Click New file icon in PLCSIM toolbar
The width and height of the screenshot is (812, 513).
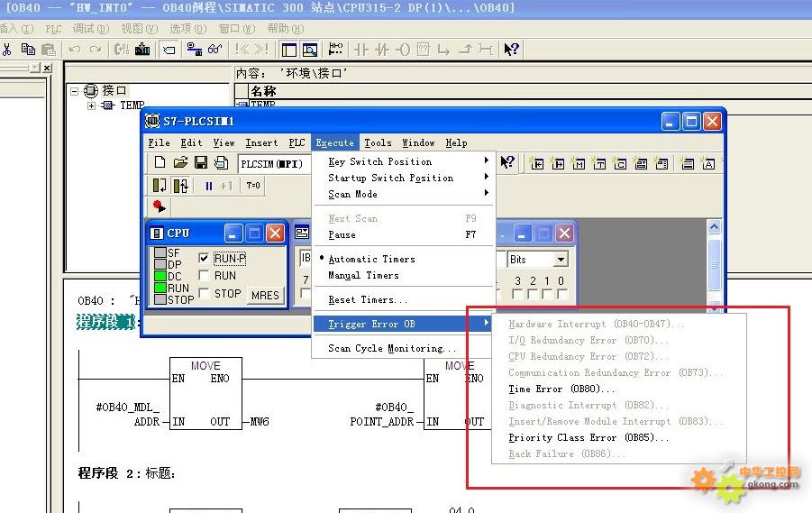point(160,162)
